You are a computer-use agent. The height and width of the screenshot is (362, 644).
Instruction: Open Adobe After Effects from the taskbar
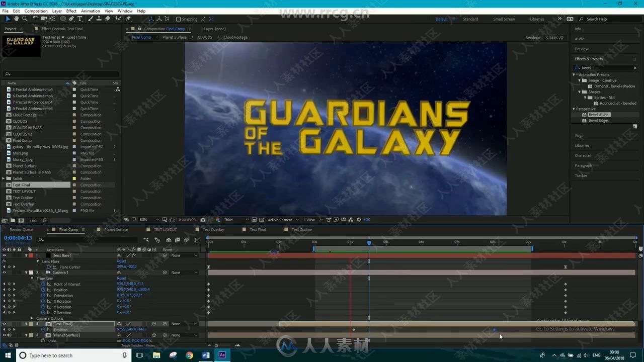(222, 355)
